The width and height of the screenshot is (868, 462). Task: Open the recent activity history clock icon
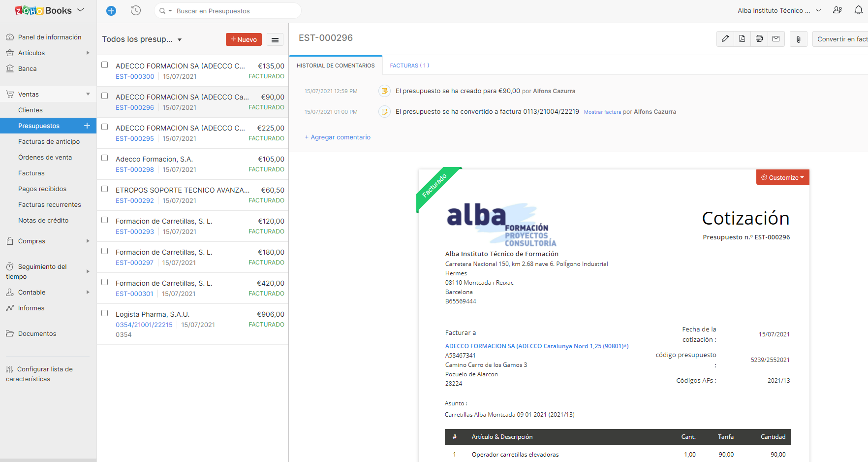point(136,10)
